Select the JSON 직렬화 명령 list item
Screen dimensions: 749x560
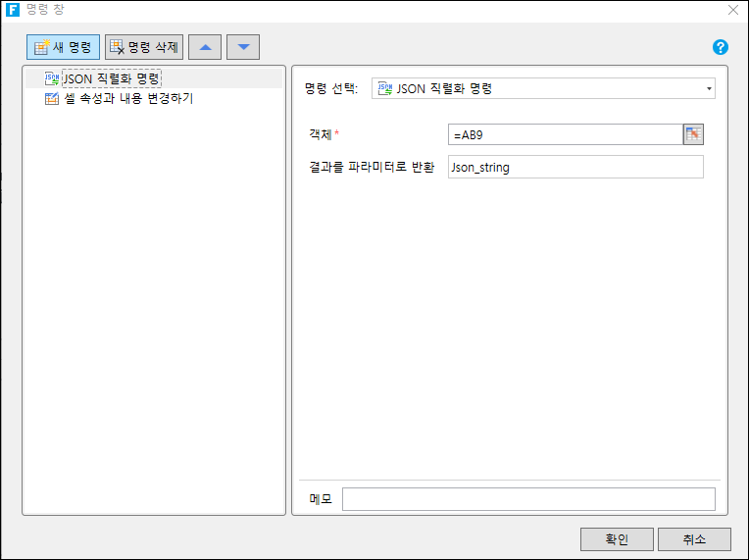pos(111,78)
